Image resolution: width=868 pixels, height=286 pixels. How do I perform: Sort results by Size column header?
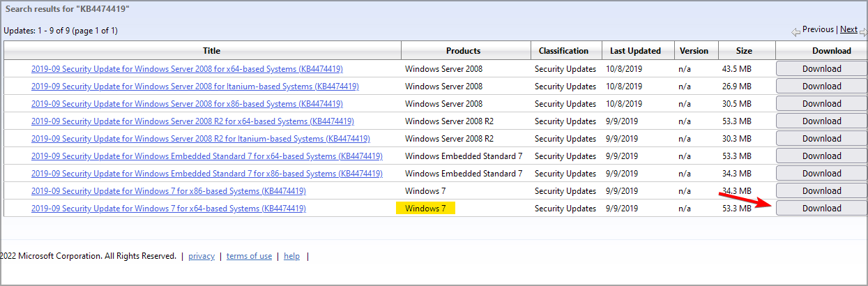pyautogui.click(x=744, y=51)
